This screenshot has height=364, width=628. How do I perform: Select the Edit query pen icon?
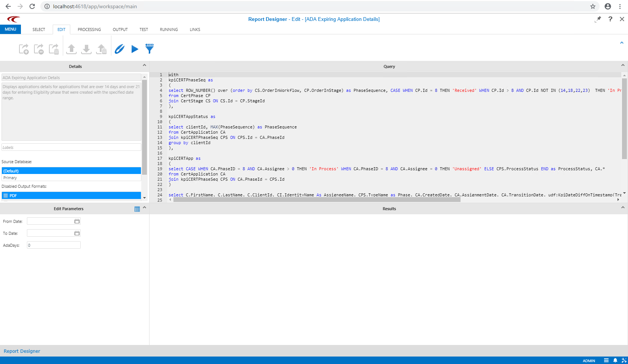(x=119, y=49)
